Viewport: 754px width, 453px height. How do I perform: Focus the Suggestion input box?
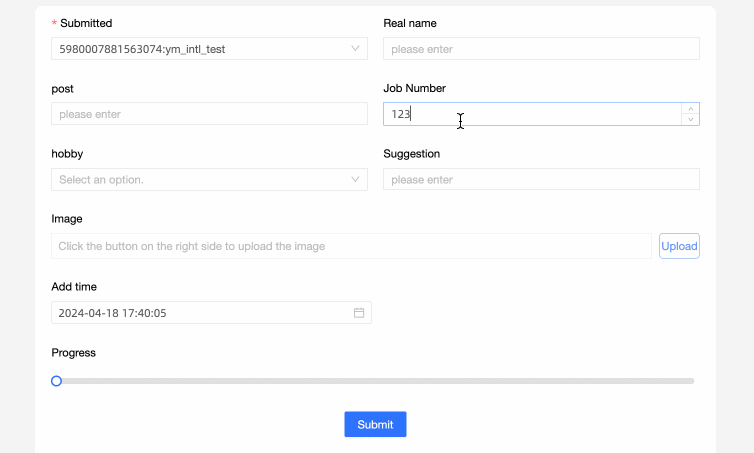[540, 180]
